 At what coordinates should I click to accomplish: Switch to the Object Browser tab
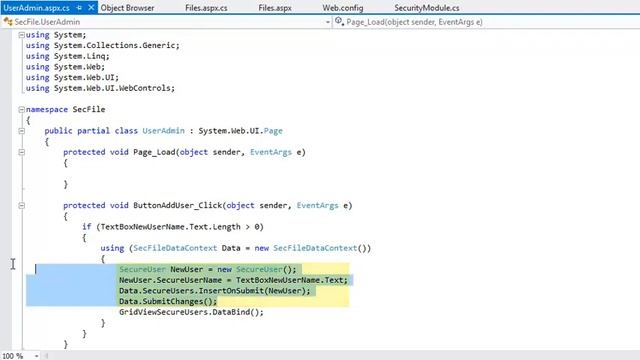(x=127, y=8)
